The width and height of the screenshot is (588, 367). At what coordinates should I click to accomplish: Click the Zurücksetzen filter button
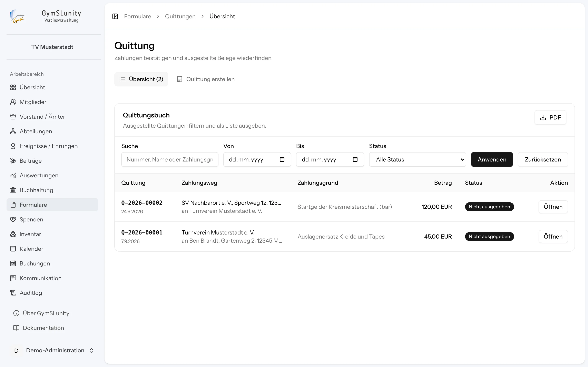[x=543, y=159]
